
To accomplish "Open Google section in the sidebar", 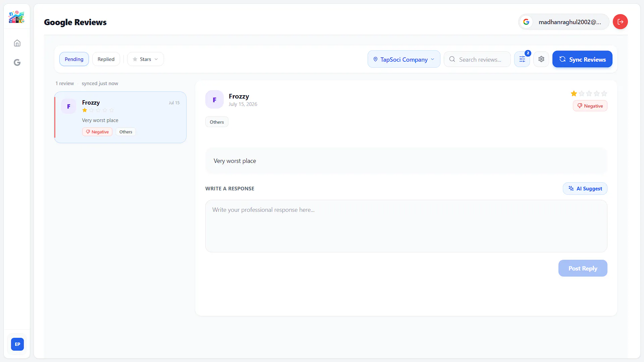I will pos(17,63).
